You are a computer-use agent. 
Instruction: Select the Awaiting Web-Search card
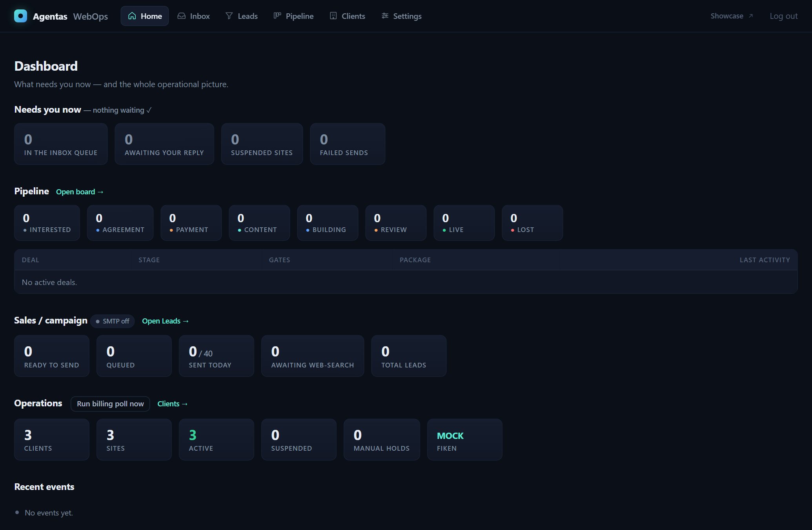pyautogui.click(x=313, y=356)
